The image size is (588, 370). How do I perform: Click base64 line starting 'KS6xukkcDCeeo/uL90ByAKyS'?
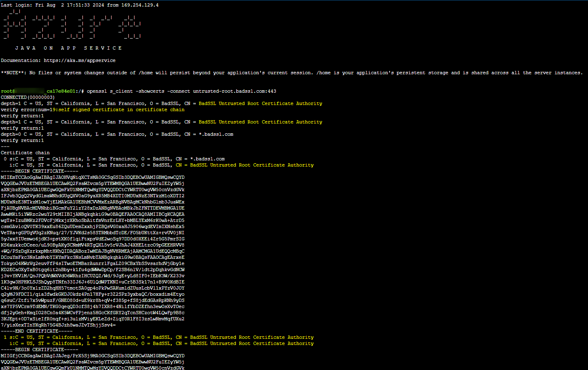pos(93,245)
